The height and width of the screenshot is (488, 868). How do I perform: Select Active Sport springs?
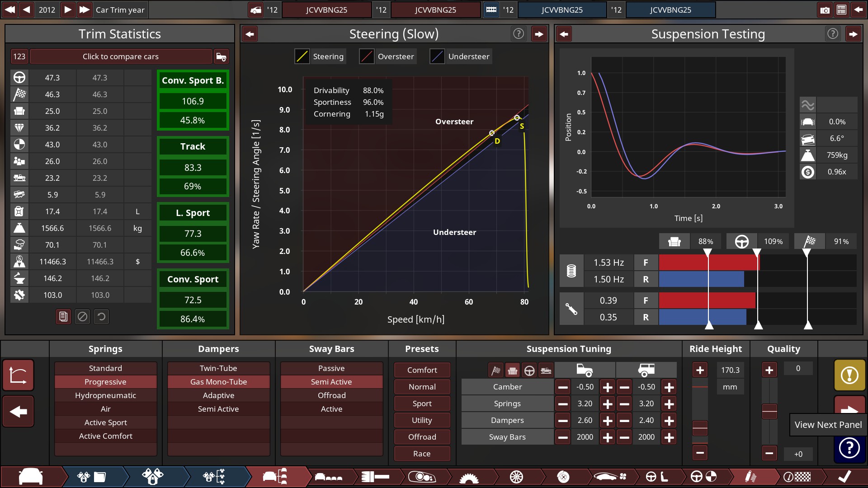[105, 422]
